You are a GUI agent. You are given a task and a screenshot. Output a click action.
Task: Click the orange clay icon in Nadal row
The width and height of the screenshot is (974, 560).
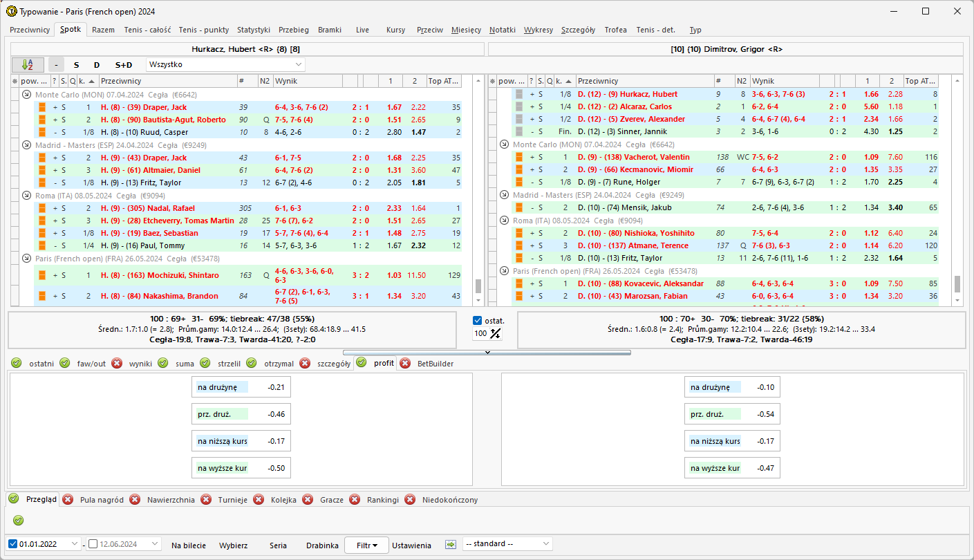click(x=41, y=208)
